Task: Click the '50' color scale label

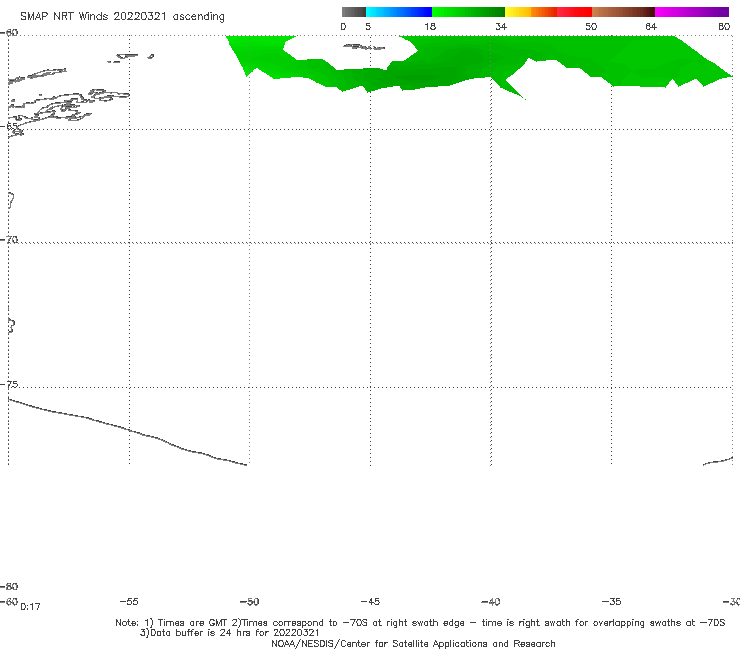Action: [591, 26]
